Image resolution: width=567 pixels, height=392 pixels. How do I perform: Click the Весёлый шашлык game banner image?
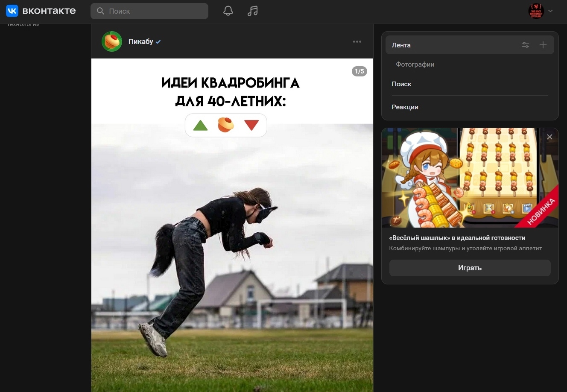470,178
